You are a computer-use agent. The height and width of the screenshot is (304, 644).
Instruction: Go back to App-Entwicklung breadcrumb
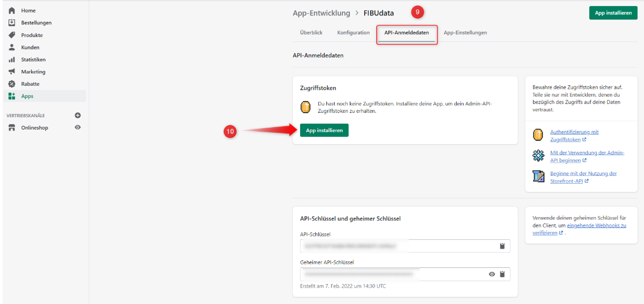coord(321,13)
